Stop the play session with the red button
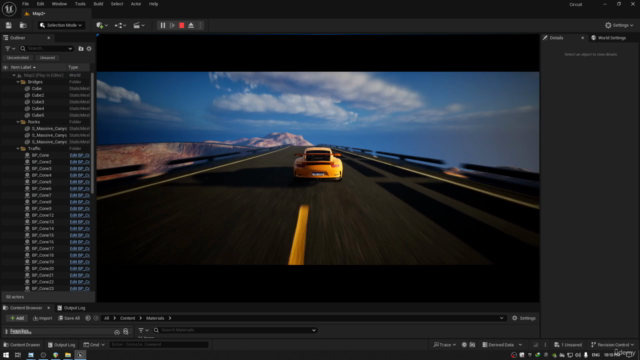The height and width of the screenshot is (360, 640). point(182,25)
